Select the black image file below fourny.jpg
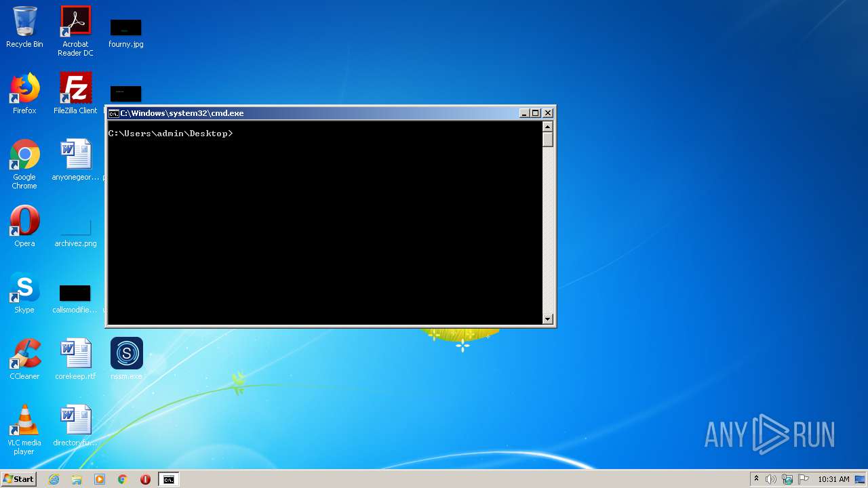This screenshot has height=488, width=868. click(125, 94)
